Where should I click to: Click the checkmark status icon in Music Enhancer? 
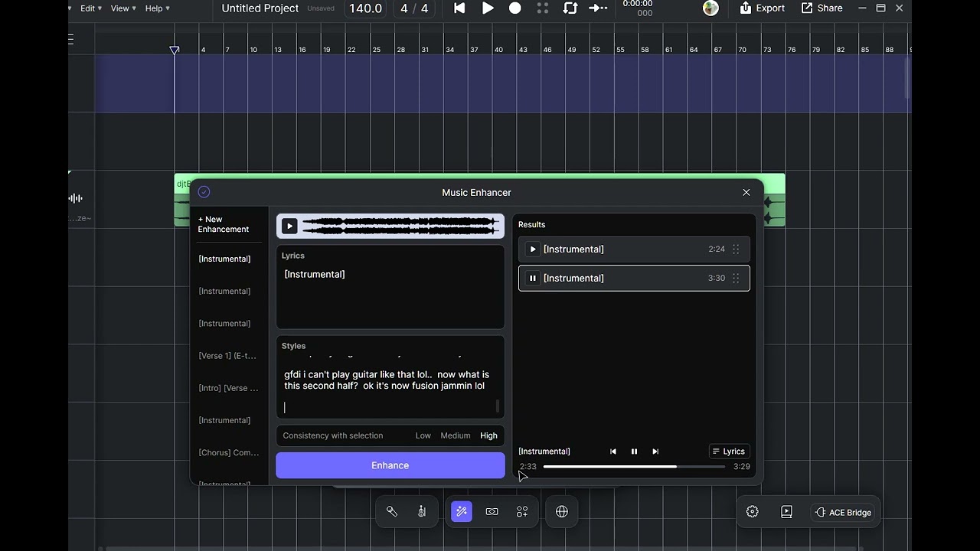[204, 192]
